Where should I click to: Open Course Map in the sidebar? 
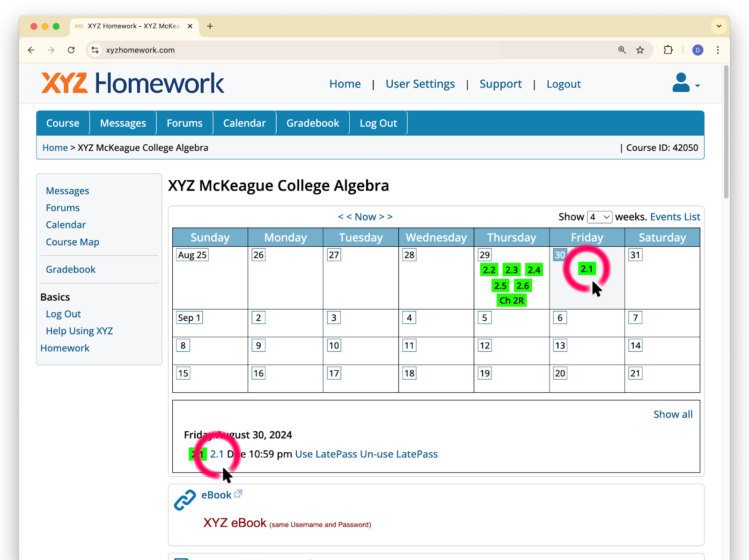click(73, 242)
